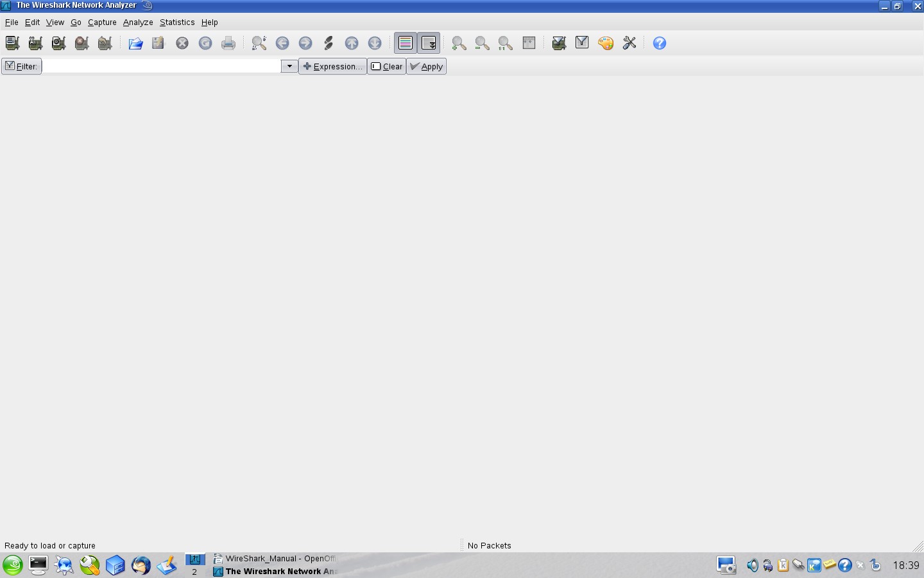Click the 'No Packets' status text
Image resolution: width=924 pixels, height=578 pixels.
(x=490, y=545)
